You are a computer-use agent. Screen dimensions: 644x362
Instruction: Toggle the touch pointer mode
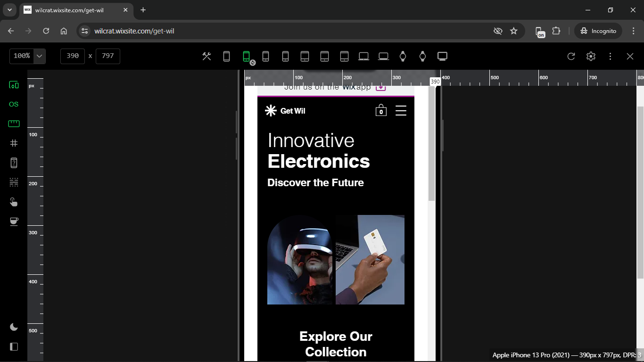14,202
